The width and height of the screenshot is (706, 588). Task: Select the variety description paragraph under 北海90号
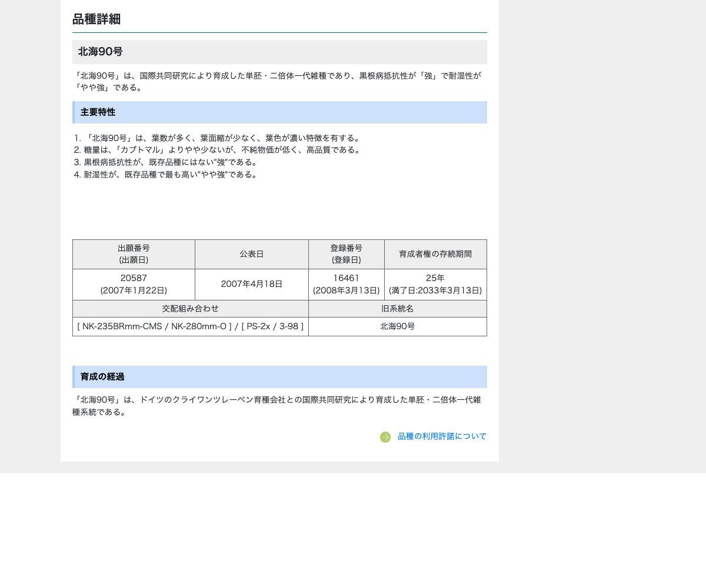[278, 81]
